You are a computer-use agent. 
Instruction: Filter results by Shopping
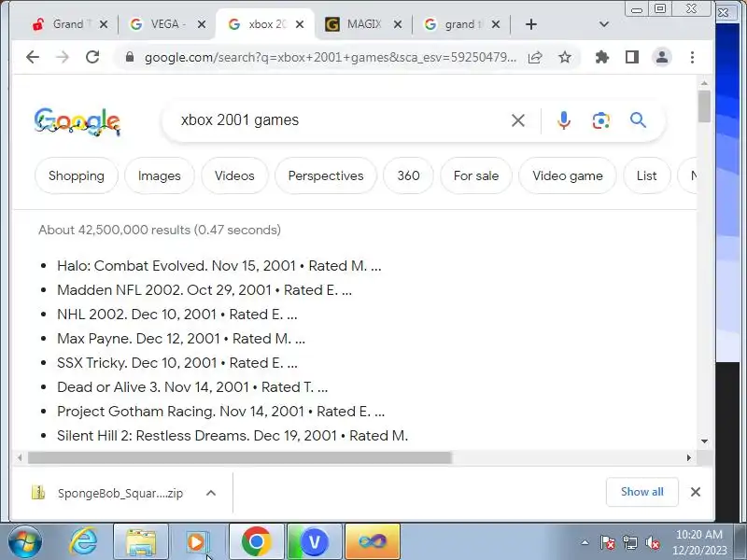click(77, 175)
